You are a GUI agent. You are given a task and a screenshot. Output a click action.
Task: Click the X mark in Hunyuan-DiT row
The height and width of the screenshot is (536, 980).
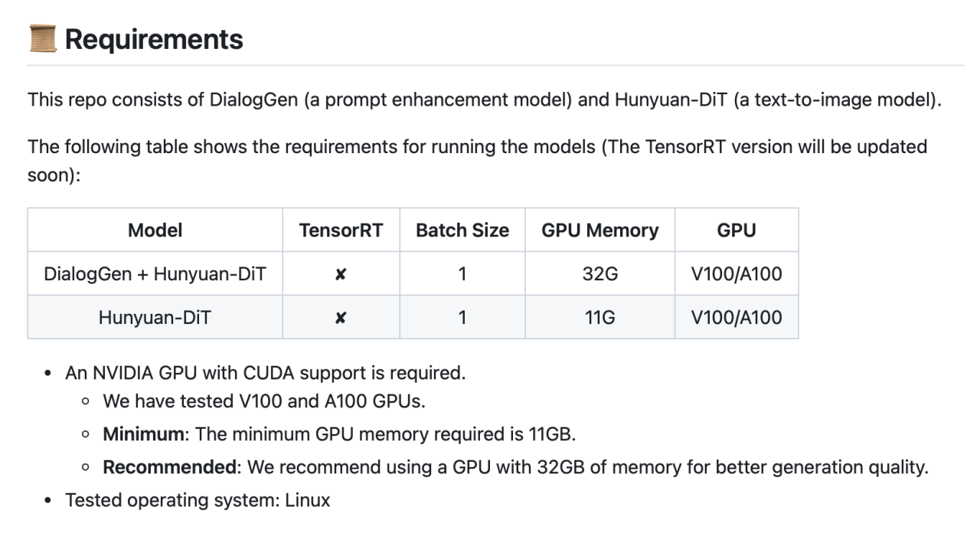tap(341, 317)
